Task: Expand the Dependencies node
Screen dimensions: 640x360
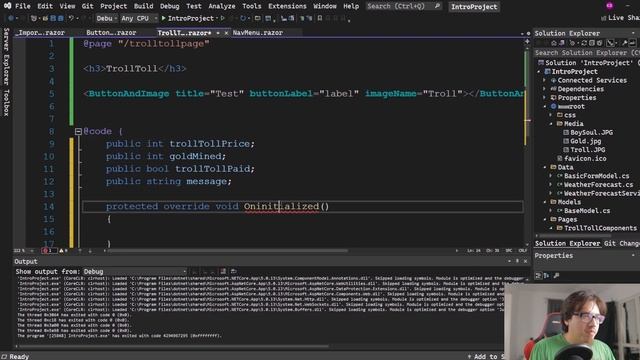Action: [545, 89]
